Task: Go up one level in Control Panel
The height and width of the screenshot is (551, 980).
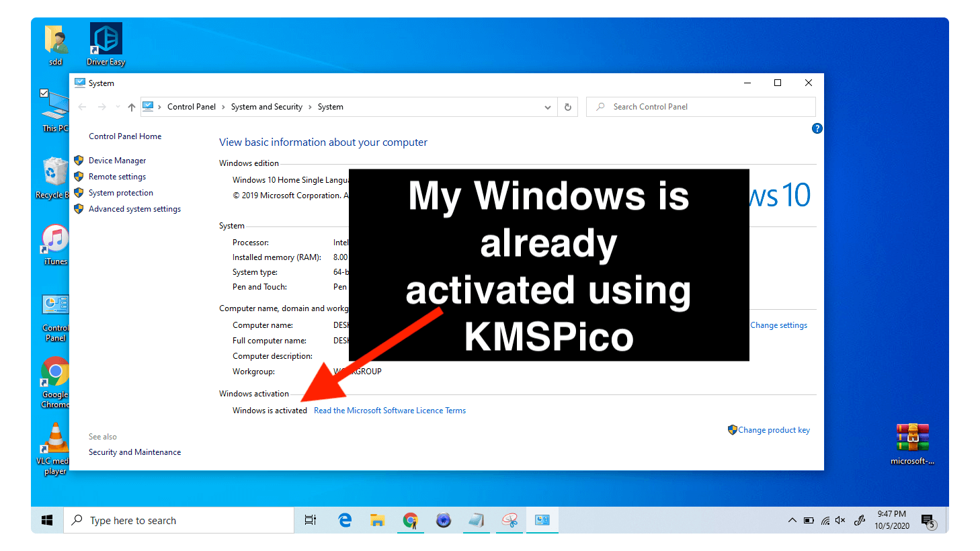Action: (x=132, y=107)
